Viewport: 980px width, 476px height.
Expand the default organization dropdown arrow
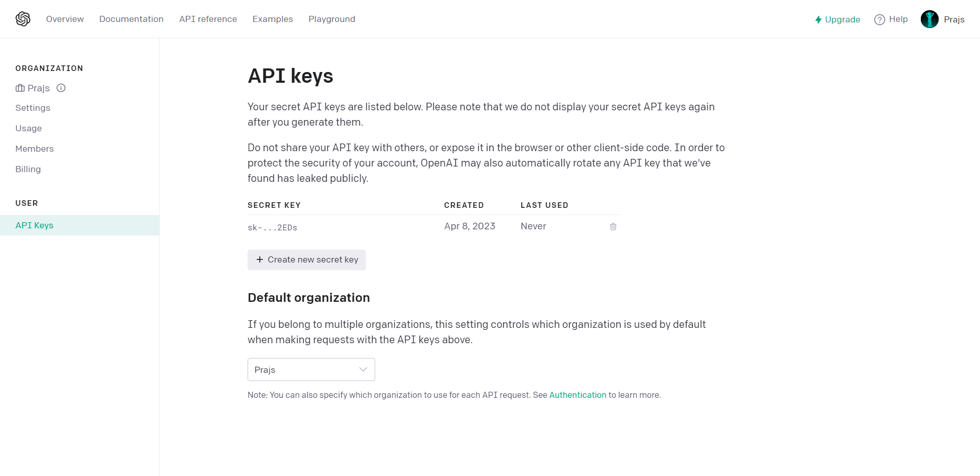363,369
